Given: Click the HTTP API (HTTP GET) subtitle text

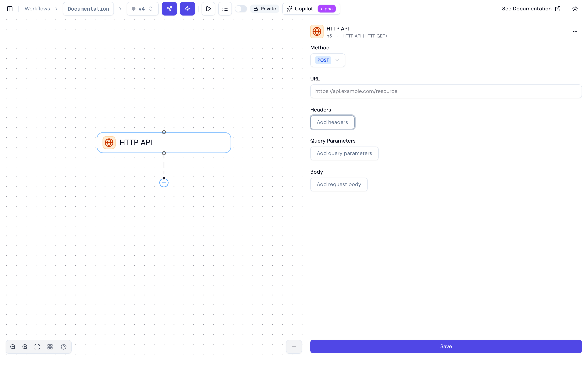Looking at the screenshot, I should tap(365, 36).
